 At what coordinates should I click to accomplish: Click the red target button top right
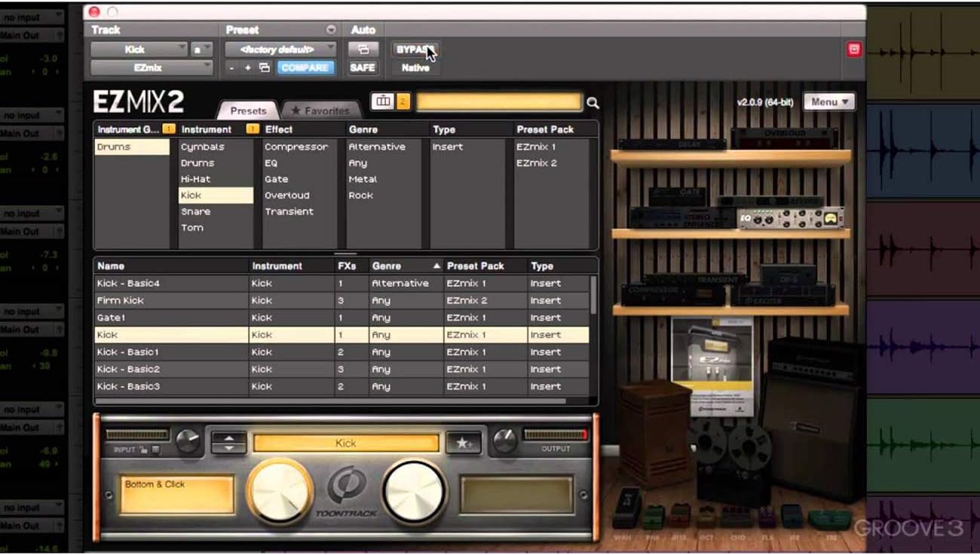point(853,49)
